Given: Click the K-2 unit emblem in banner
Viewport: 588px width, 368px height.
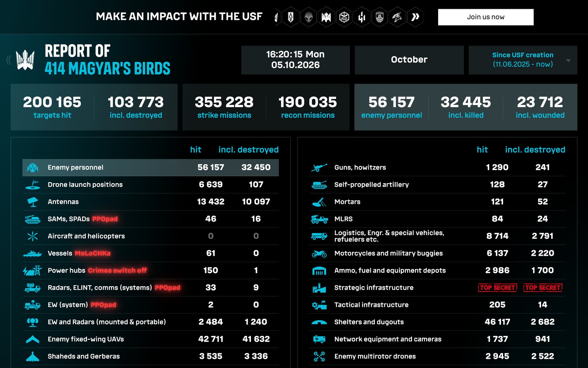Looking at the screenshot, I should [344, 17].
